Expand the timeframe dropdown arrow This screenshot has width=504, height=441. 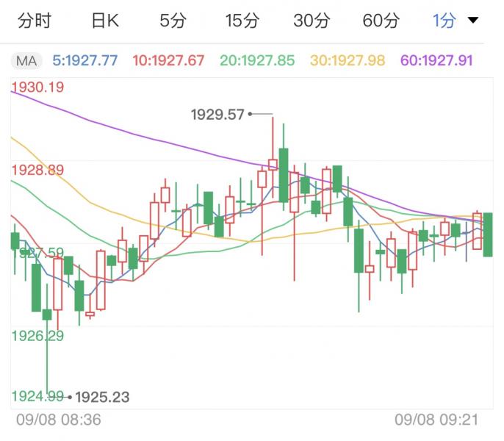coord(474,21)
